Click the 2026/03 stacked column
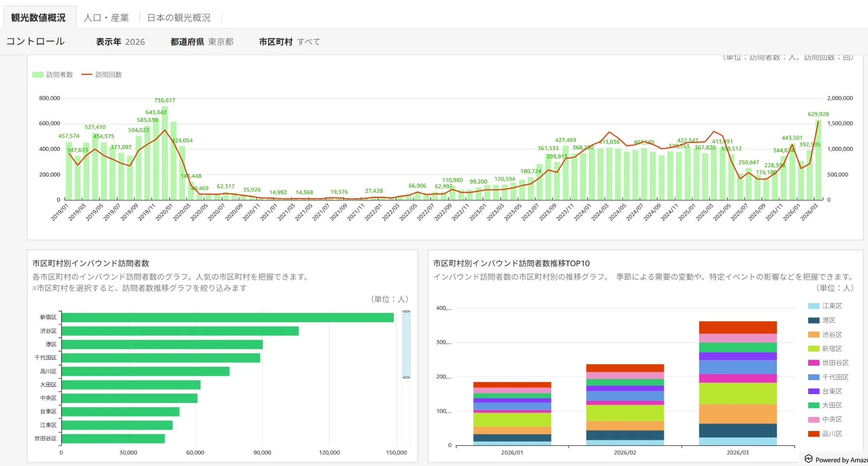The height and width of the screenshot is (466, 868). pyautogui.click(x=738, y=383)
